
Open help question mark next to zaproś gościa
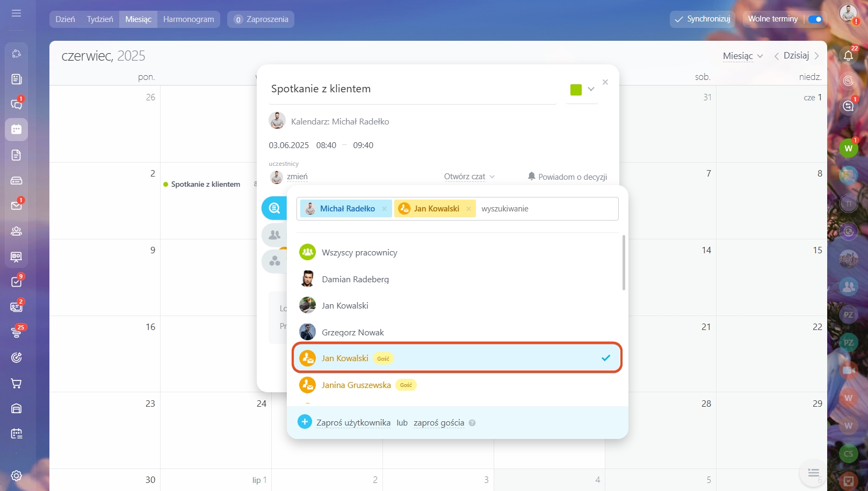(x=472, y=423)
